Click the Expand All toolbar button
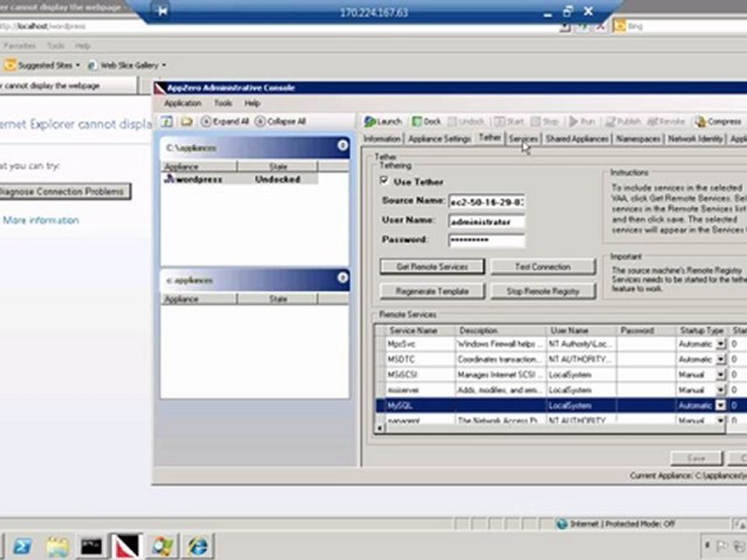 (225, 121)
